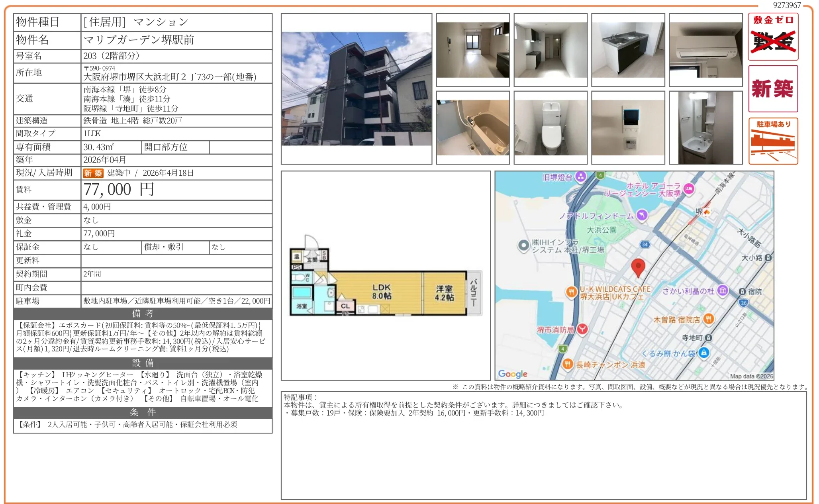Click the 77,000 円 rent amount
Image resolution: width=819 pixels, height=504 pixels.
119,190
